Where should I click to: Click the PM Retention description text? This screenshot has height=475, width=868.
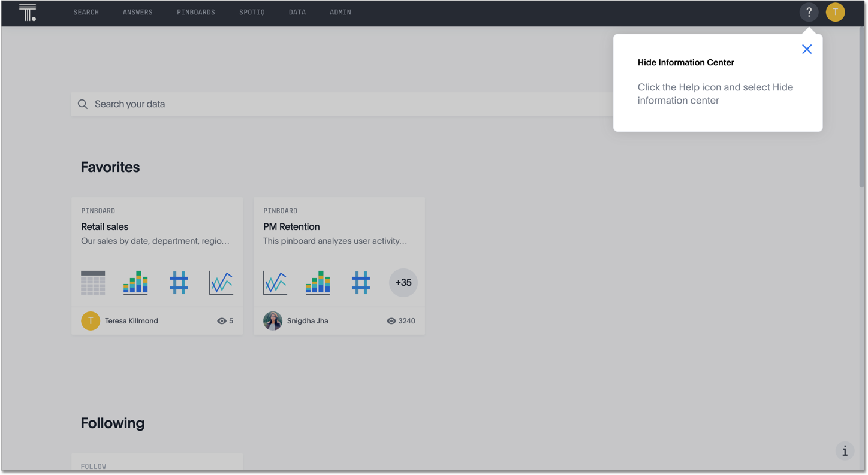pos(335,241)
